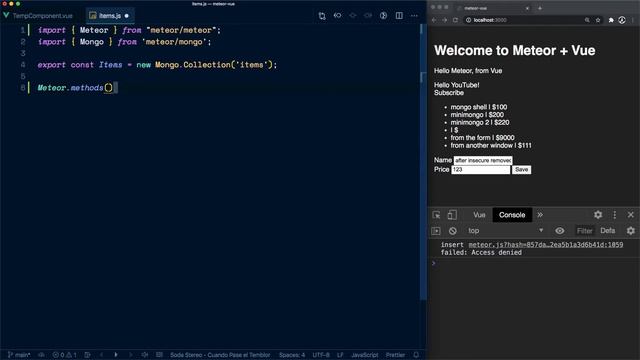Select the meteor-vue browser tab
Viewport: 640px width, 360px height.
click(x=492, y=8)
